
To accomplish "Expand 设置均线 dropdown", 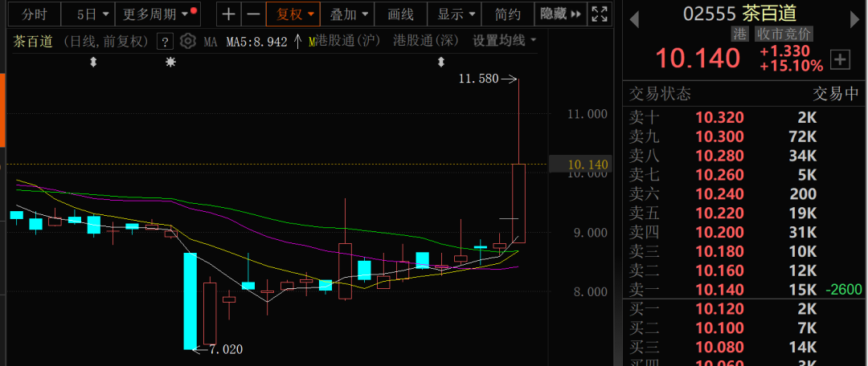I will point(504,40).
